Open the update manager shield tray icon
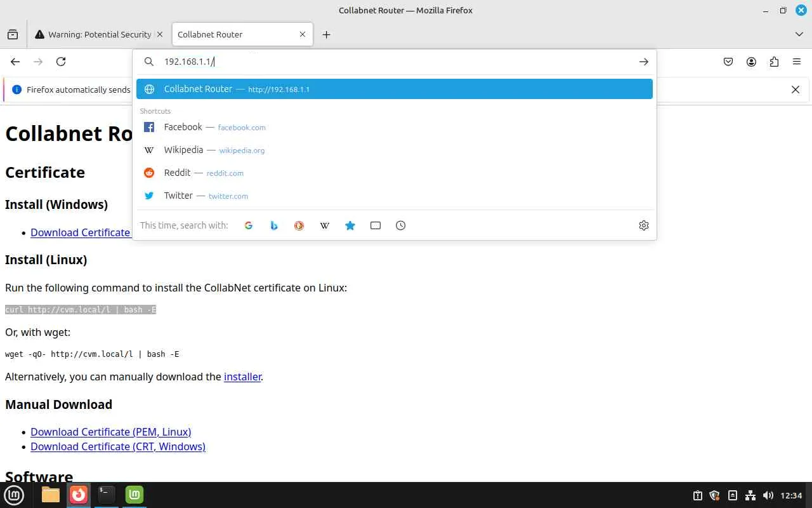Screen dimensions: 812x508 click(715, 495)
